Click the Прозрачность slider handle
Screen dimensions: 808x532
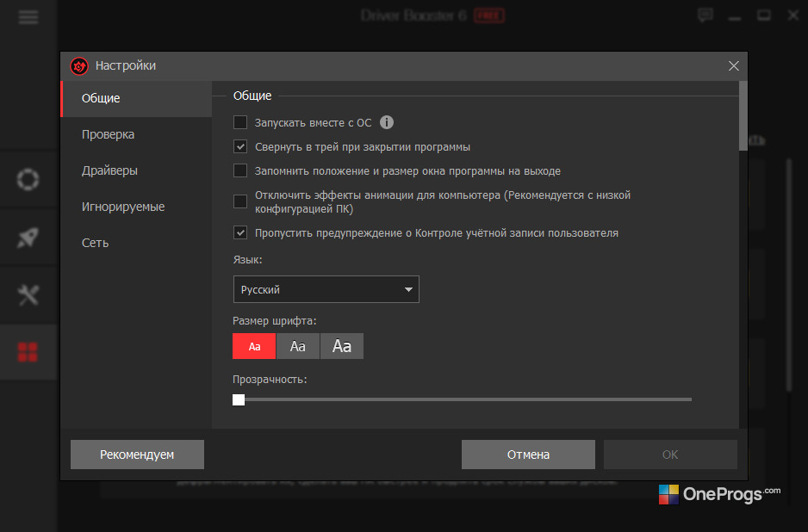239,399
